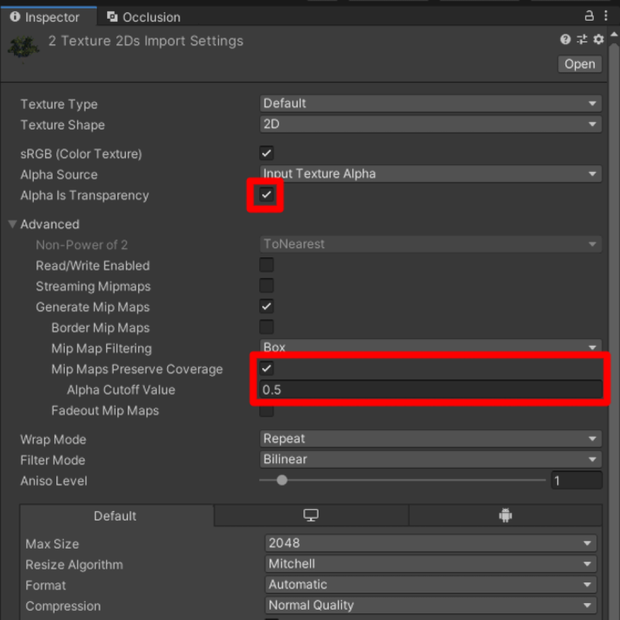620x620 pixels.
Task: Select the Default platform settings tab
Action: [x=117, y=516]
